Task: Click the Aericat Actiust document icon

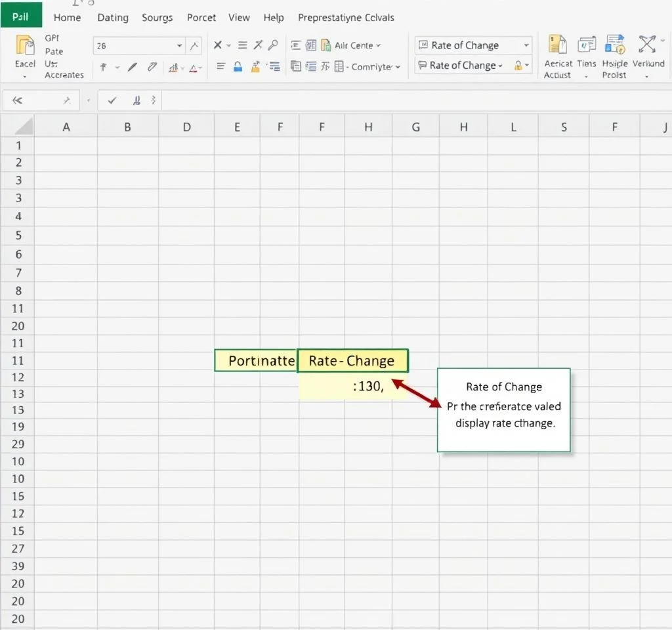Action: pyautogui.click(x=558, y=45)
